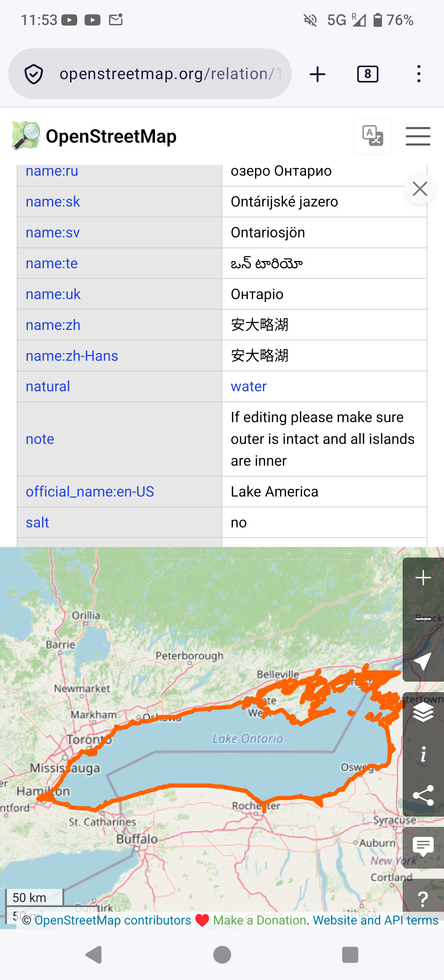
Task: Open the OpenStreetMap contributors link
Action: click(x=113, y=920)
